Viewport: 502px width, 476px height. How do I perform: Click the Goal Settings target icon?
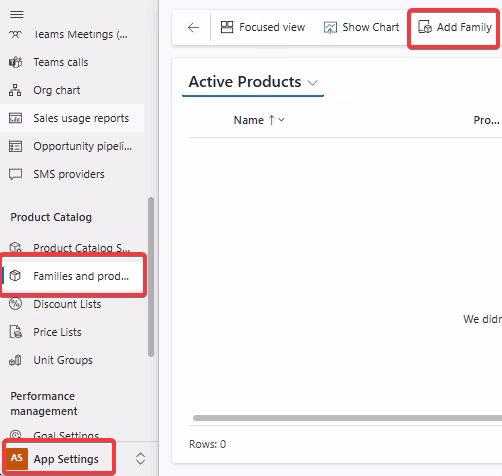point(15,434)
